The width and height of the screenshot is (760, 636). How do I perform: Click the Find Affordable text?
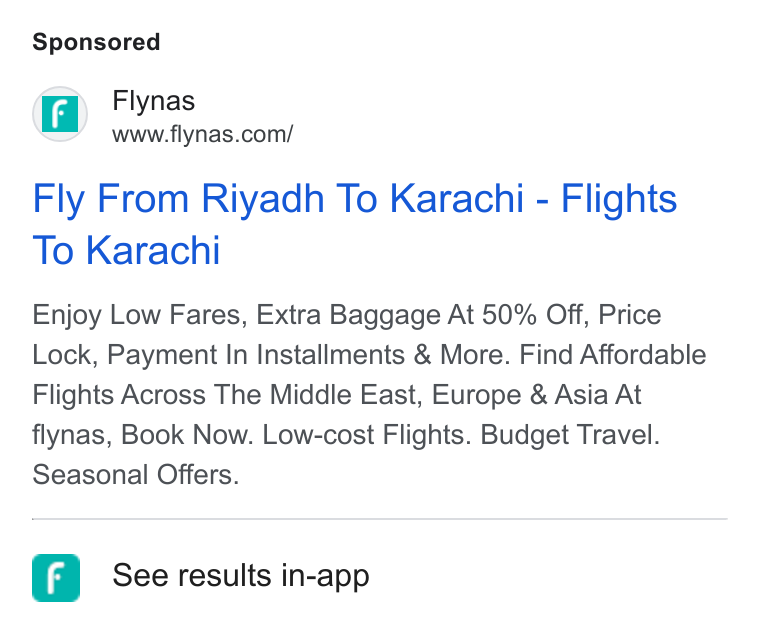(x=613, y=354)
